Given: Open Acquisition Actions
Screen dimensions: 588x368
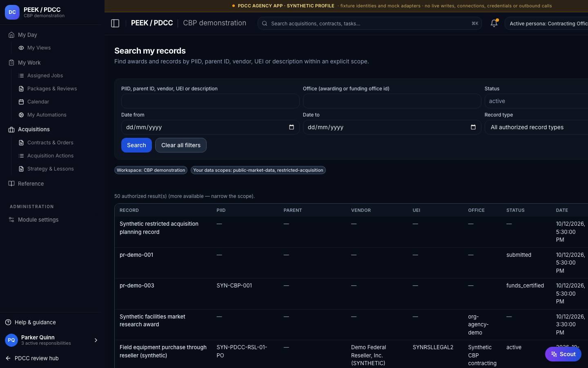Looking at the screenshot, I should tap(50, 156).
